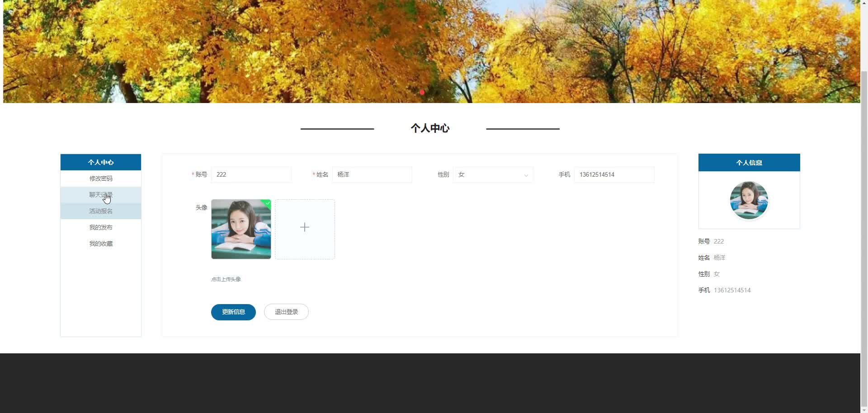This screenshot has width=868, height=413.
Task: Click the red carousel indicator dot
Action: [422, 92]
